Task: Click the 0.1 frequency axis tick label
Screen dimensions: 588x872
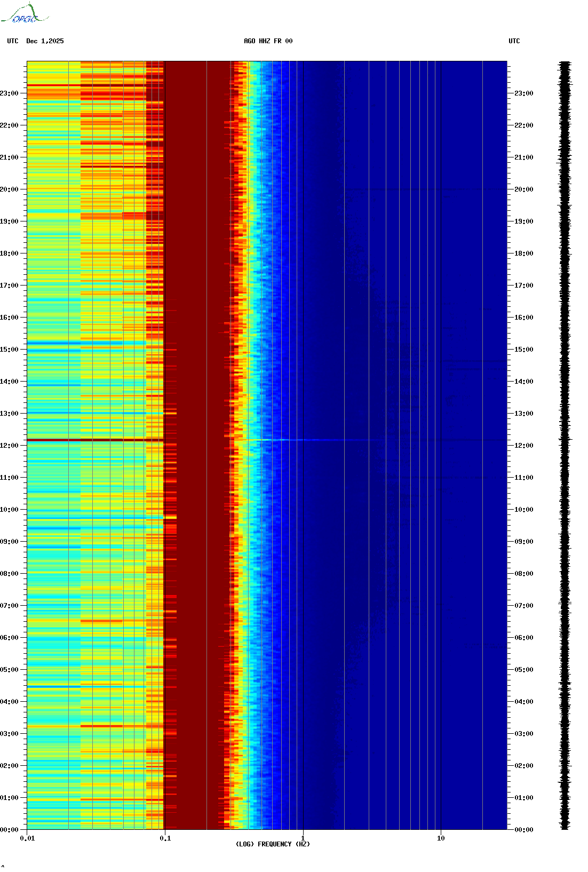Action: coord(165,838)
